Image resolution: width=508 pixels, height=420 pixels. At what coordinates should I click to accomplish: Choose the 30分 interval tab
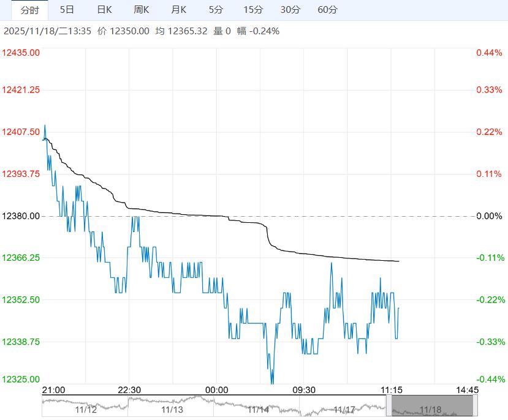click(x=290, y=10)
